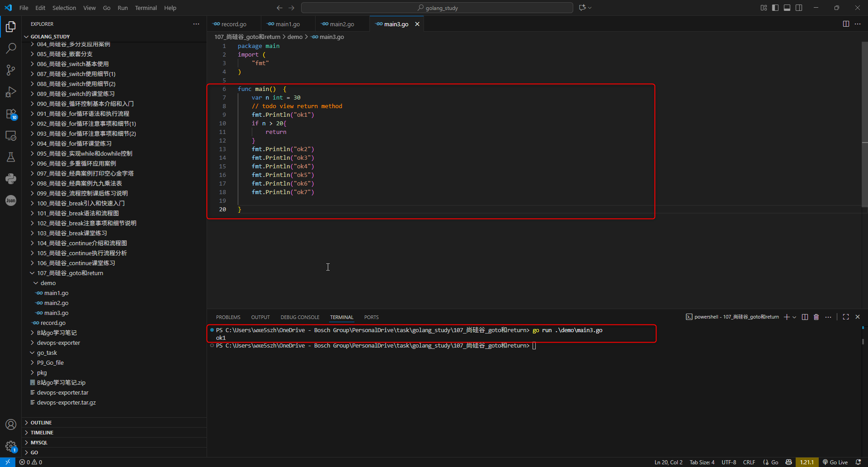Viewport: 868px width, 467px height.
Task: Toggle the secondary side bar visibility
Action: (799, 8)
